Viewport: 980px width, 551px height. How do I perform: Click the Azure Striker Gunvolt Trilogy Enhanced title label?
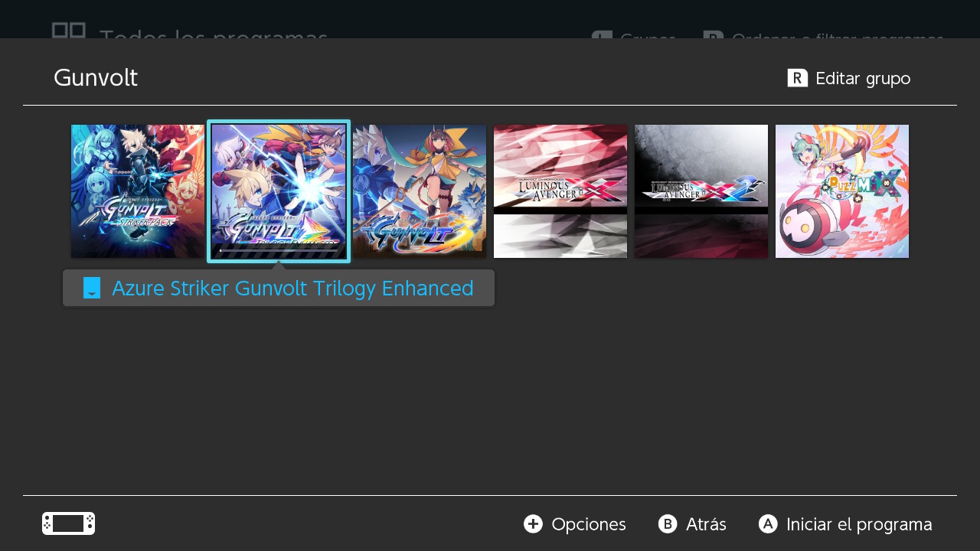pyautogui.click(x=292, y=289)
